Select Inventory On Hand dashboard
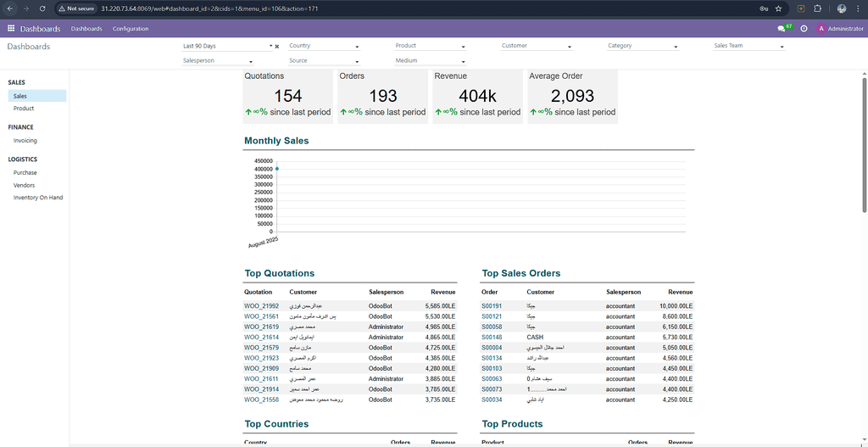 tap(38, 198)
